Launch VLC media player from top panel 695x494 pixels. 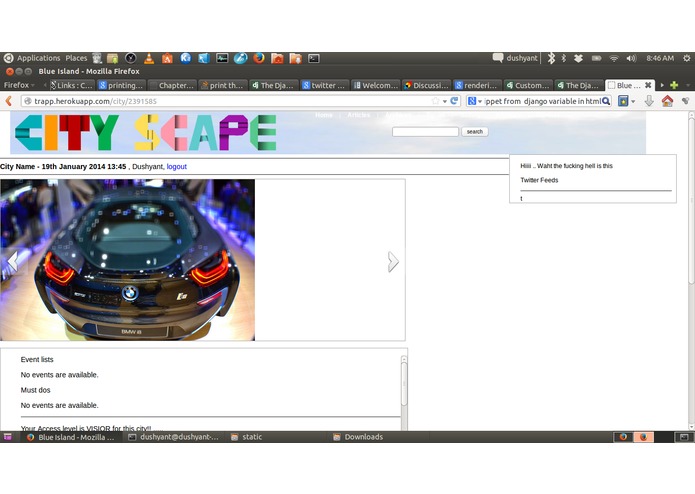(149, 58)
